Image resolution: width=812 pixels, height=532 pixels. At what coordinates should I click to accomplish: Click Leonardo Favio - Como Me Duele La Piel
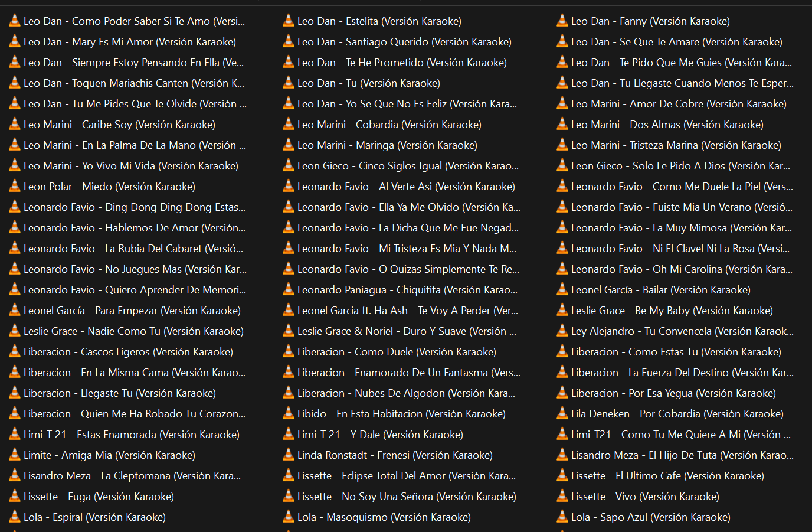(675, 186)
